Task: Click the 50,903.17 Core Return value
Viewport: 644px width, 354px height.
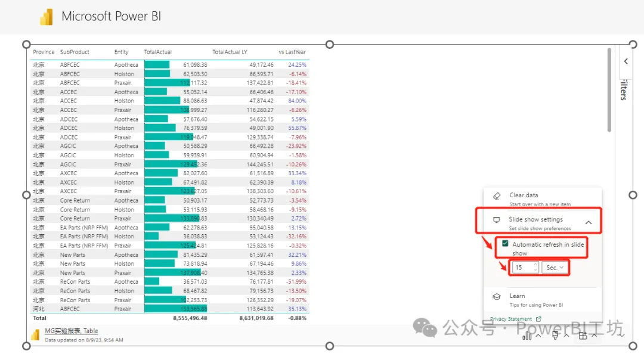Action: pyautogui.click(x=195, y=200)
